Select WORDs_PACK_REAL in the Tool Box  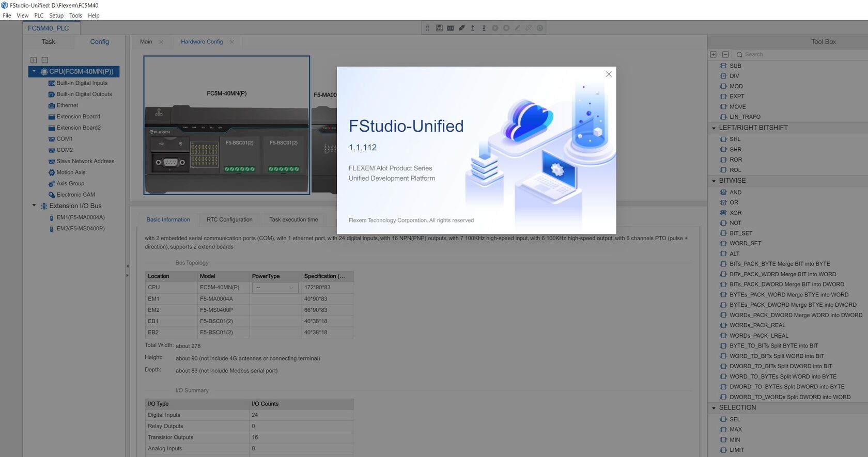(x=757, y=325)
